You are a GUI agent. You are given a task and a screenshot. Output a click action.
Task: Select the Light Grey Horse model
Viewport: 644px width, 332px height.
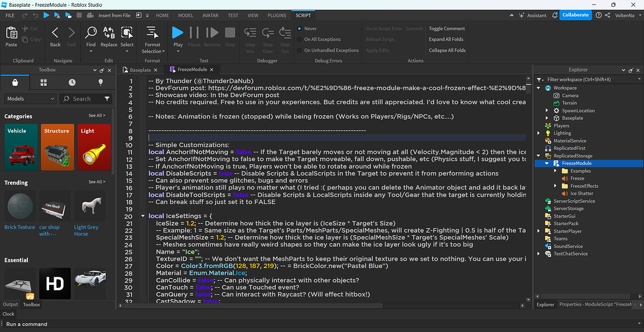point(90,213)
